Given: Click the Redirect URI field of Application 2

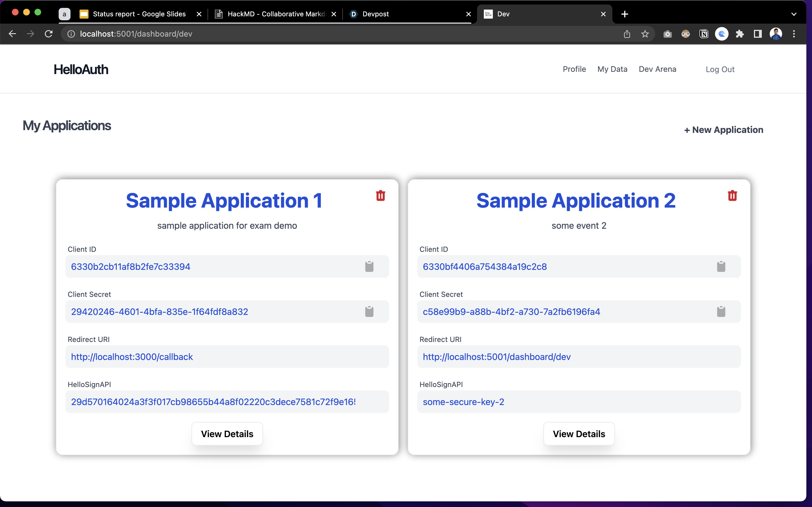Looking at the screenshot, I should [x=579, y=357].
